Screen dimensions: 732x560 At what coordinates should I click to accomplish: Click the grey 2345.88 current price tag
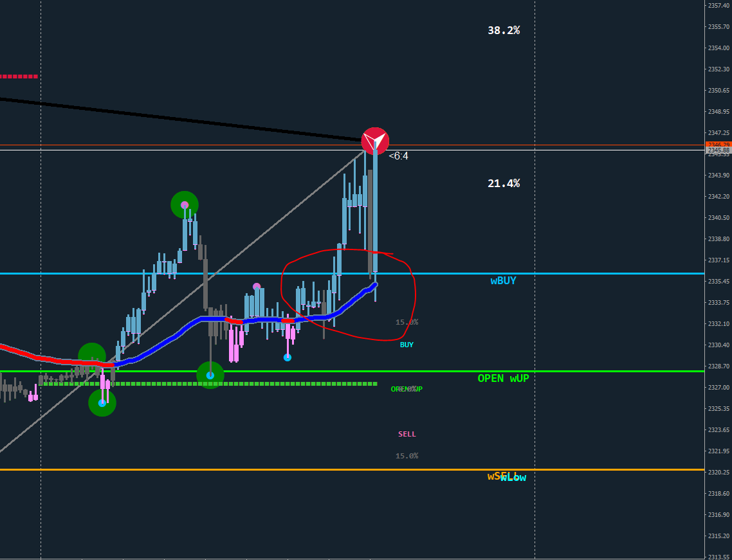coord(718,150)
